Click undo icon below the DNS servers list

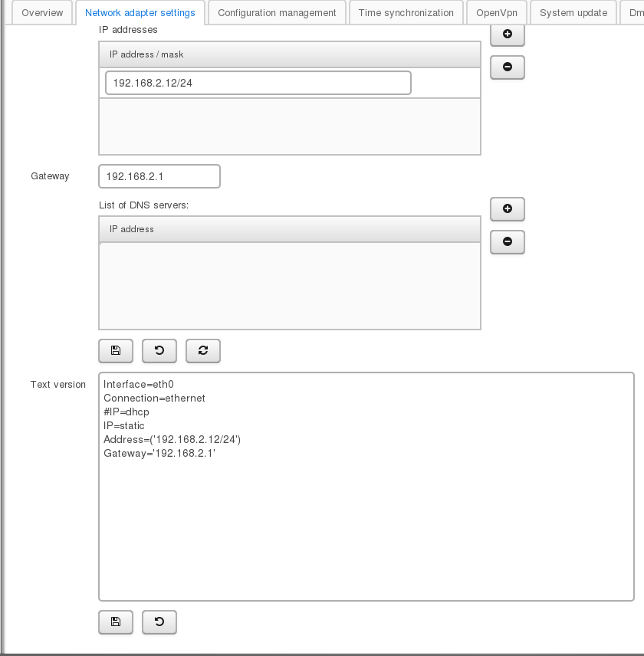(159, 350)
